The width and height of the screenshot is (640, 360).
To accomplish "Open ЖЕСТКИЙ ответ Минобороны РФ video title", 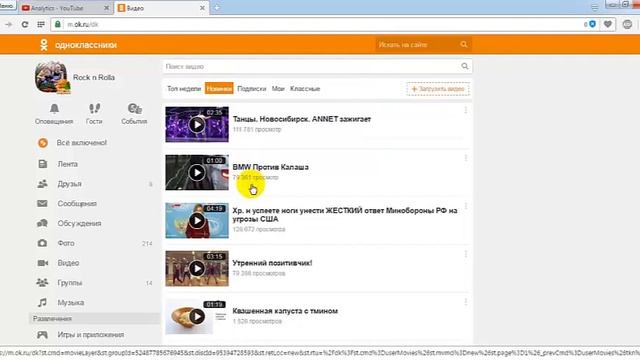I will (x=345, y=215).
